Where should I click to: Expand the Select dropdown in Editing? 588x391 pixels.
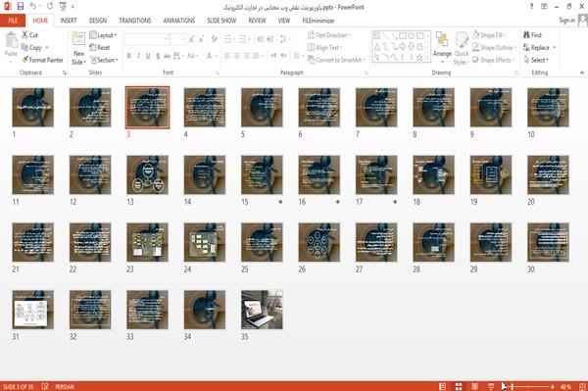536,60
